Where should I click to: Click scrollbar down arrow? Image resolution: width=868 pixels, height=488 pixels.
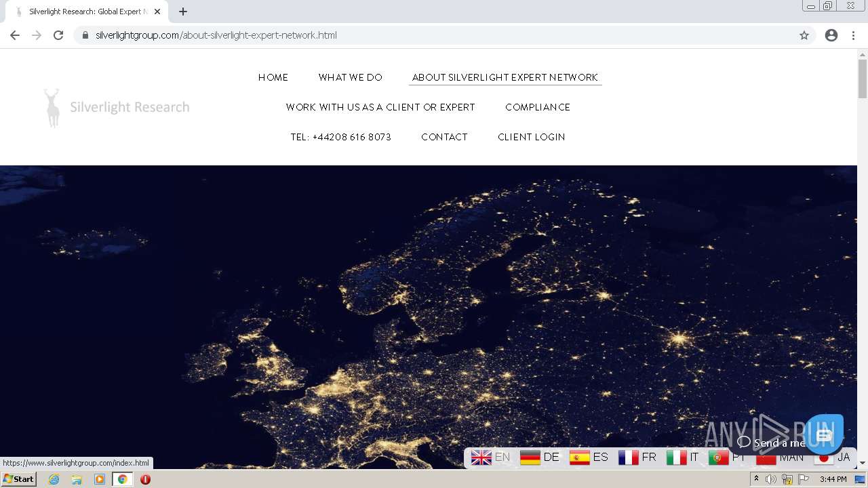pos(863,463)
